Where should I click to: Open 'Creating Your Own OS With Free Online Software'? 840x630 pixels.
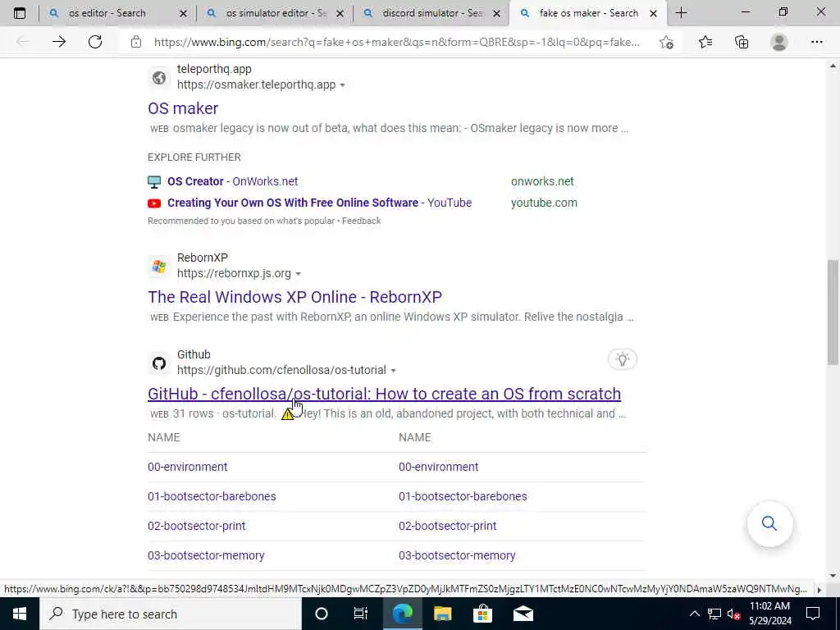[319, 203]
